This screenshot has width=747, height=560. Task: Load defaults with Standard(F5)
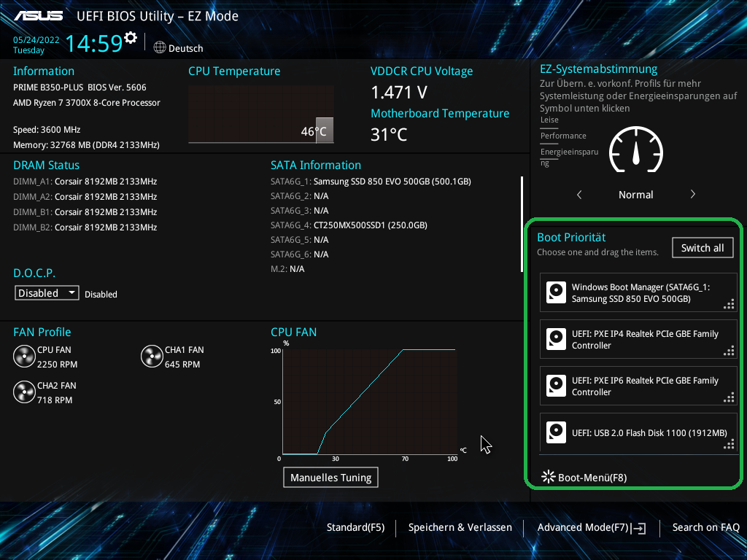coord(355,527)
